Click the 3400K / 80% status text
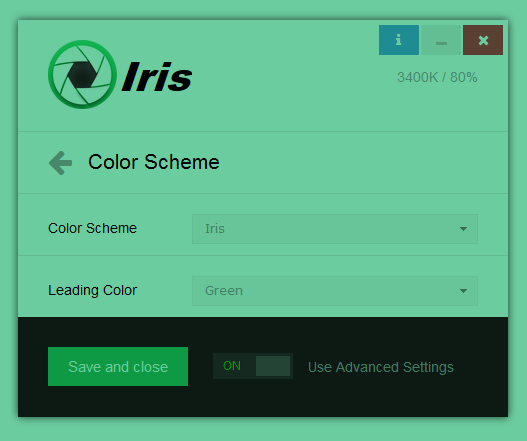 tap(437, 77)
